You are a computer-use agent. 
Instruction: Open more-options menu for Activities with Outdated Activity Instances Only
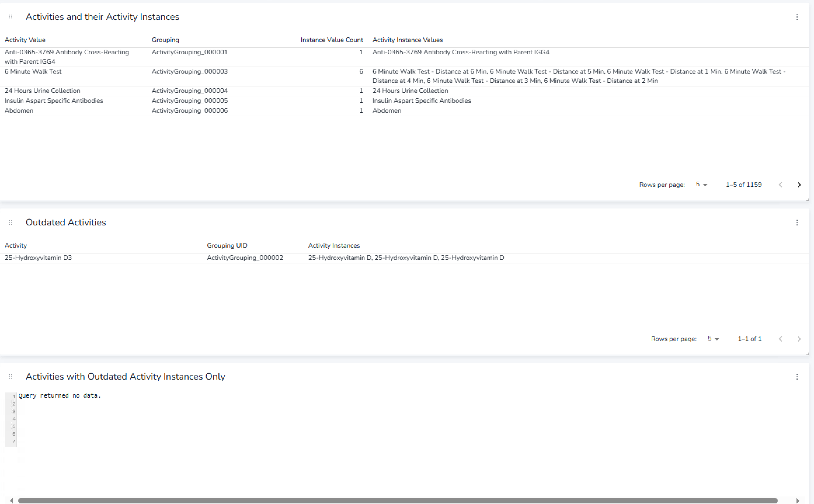(797, 377)
